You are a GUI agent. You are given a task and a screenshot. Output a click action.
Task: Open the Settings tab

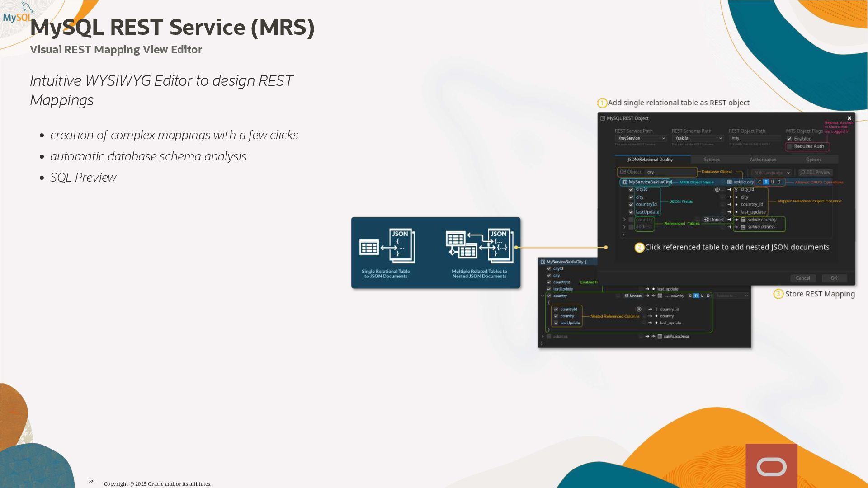tap(712, 160)
